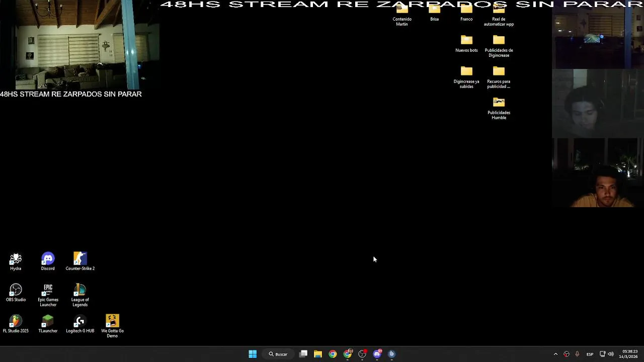644x362 pixels.
Task: Open the Reel de automatizar wpp folder
Action: point(499,16)
